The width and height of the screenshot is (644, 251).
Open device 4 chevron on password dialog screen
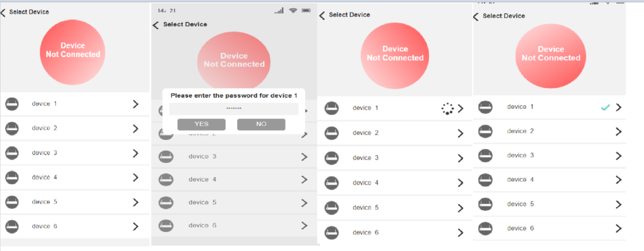pos(304,180)
